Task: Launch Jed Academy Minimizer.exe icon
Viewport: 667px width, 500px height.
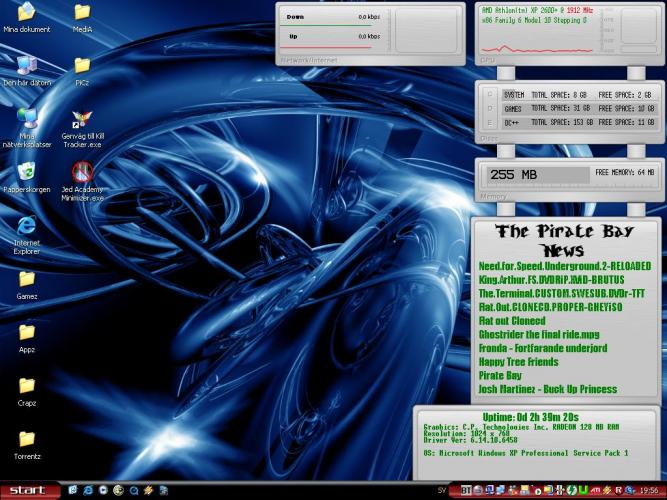Action: point(83,171)
